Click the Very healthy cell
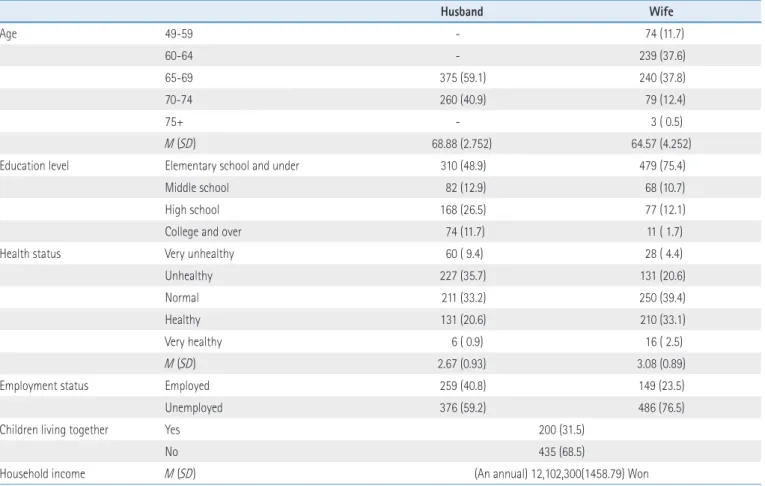The width and height of the screenshot is (765, 486). 193,341
